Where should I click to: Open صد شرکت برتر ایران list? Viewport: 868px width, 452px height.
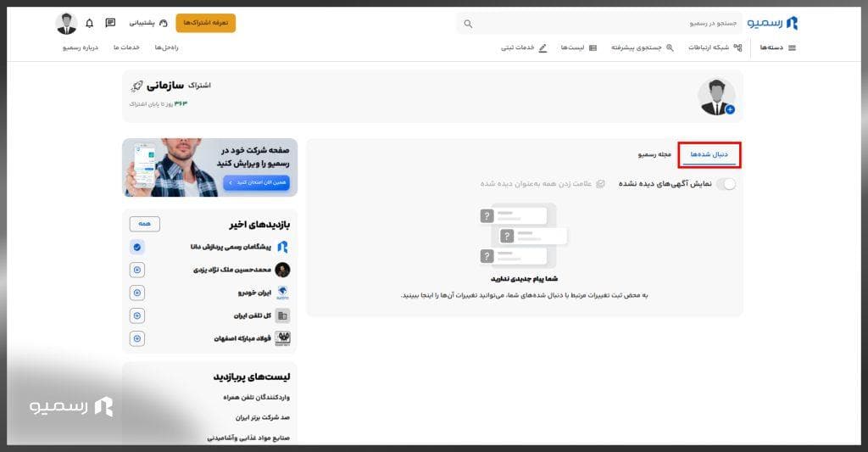[263, 418]
